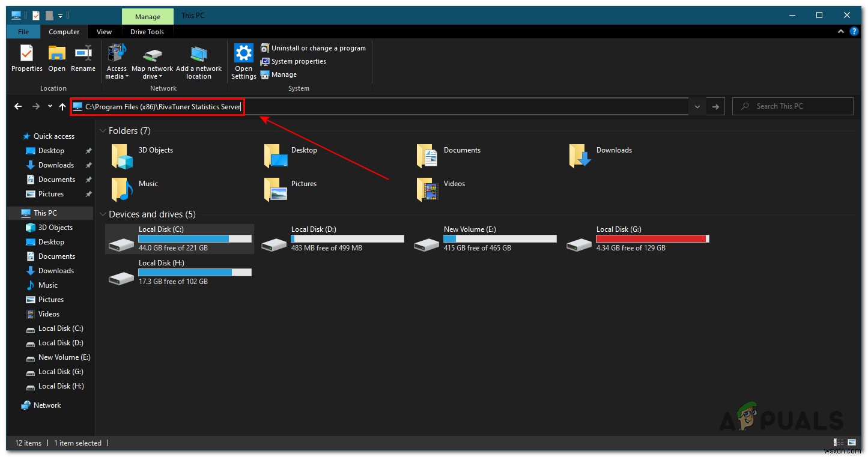Viewport: 868px width, 457px height.
Task: Select the Pictures folder in Folders
Action: point(291,190)
